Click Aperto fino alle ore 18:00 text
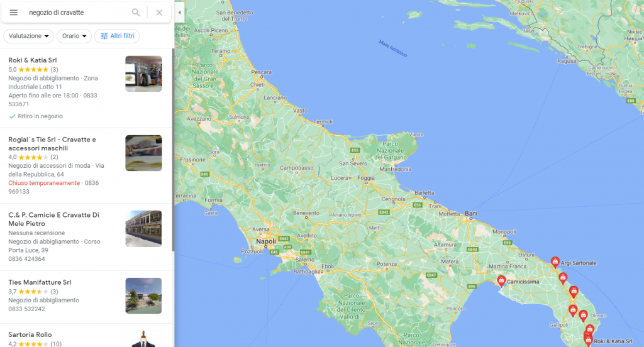This screenshot has height=347, width=644. tap(43, 96)
